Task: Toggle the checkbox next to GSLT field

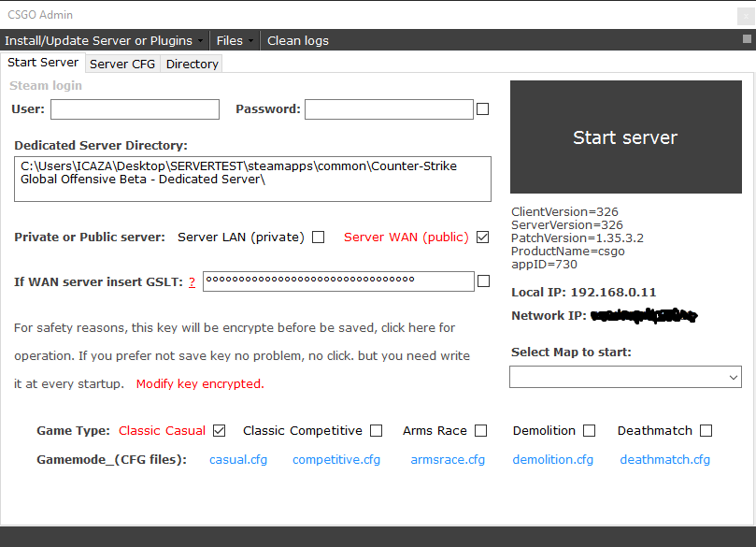Action: tap(483, 281)
